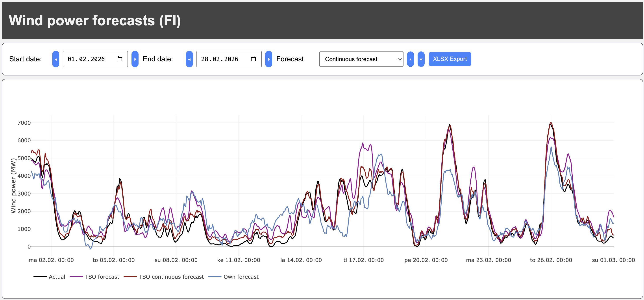Click end date next-day arrow button
This screenshot has width=644, height=300.
268,59
